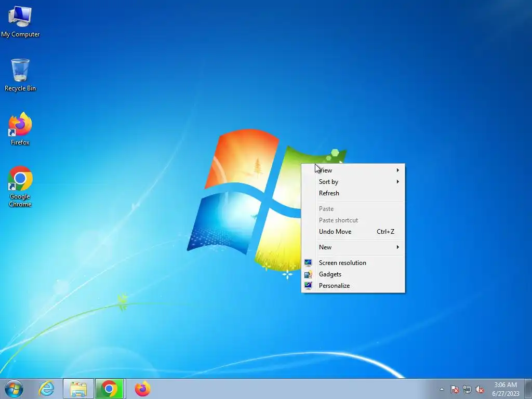Image resolution: width=532 pixels, height=399 pixels.
Task: Open the View submenu in the context menu
Action: (x=353, y=170)
